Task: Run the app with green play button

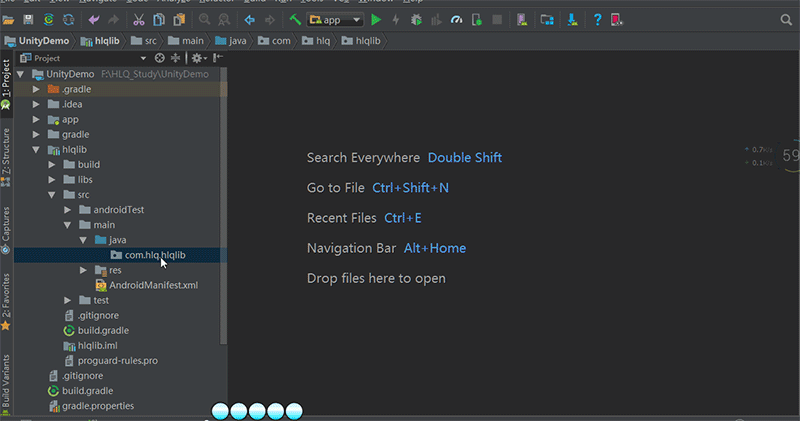Action: 376,19
